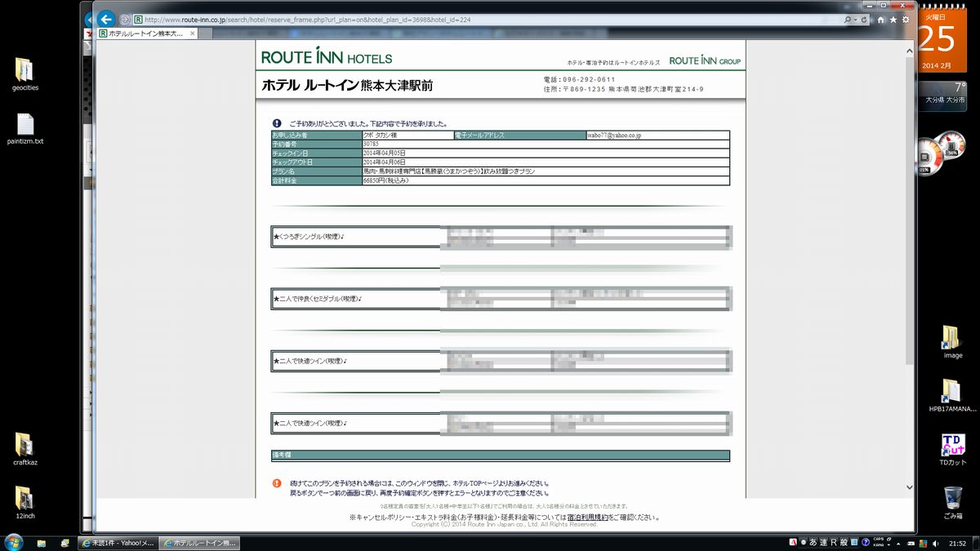Select the ごみ箱 recycle bin icon
This screenshot has height=551, width=980.
click(952, 504)
